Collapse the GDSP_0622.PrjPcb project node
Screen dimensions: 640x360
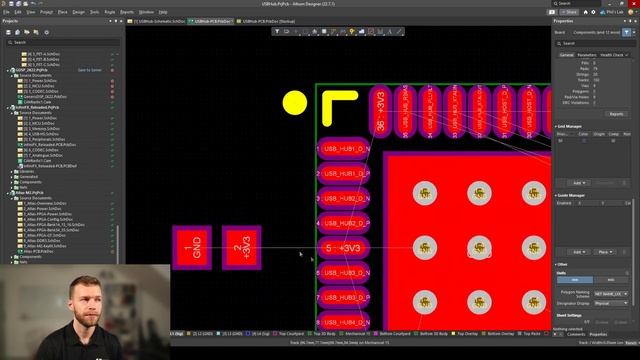(8, 70)
